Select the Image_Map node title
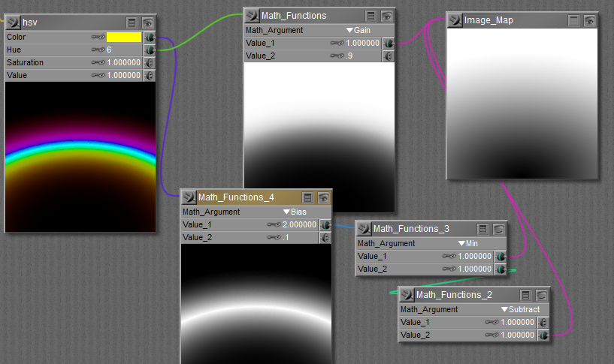This screenshot has height=364, width=614. pos(488,20)
